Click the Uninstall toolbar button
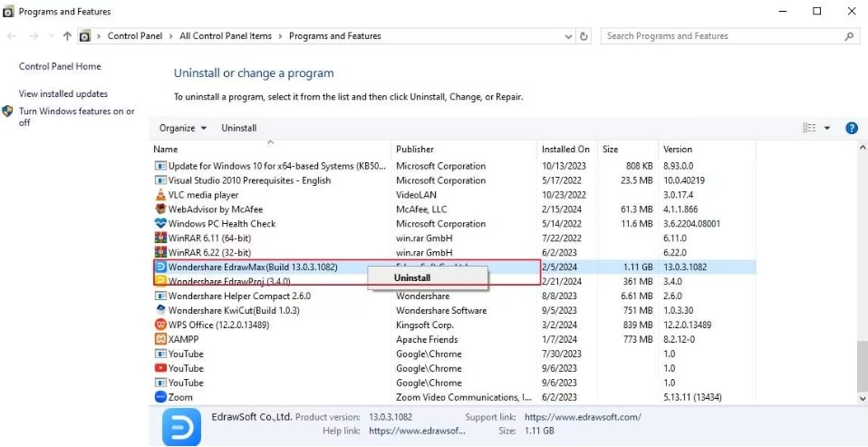Viewport: 868px width, 447px height. 239,128
